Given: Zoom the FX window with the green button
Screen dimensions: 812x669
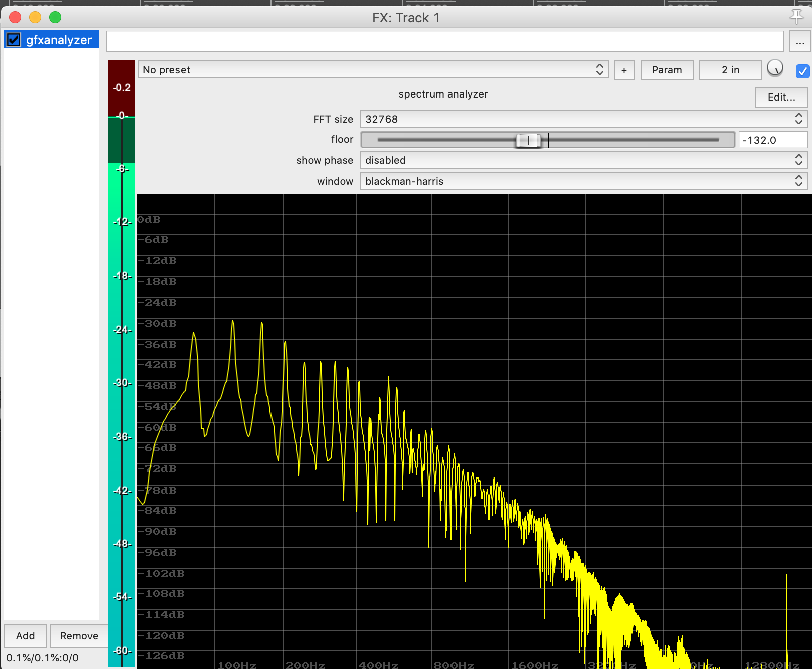Looking at the screenshot, I should click(55, 17).
